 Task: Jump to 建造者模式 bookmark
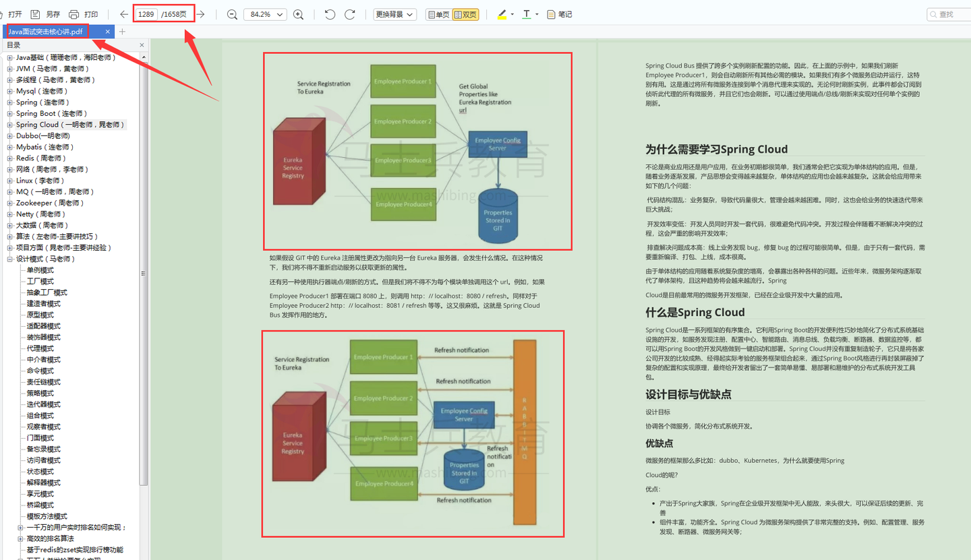pos(44,304)
